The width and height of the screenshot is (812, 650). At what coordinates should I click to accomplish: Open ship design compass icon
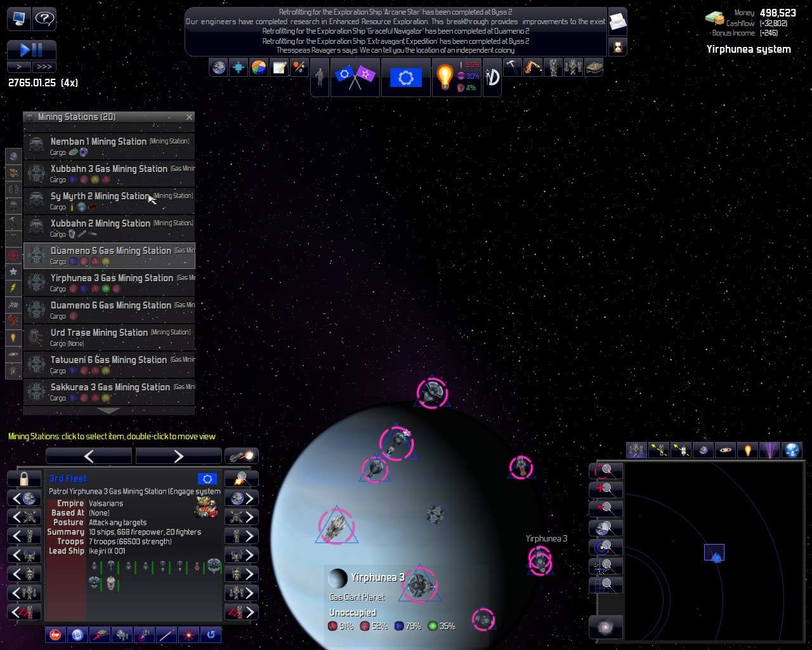492,77
